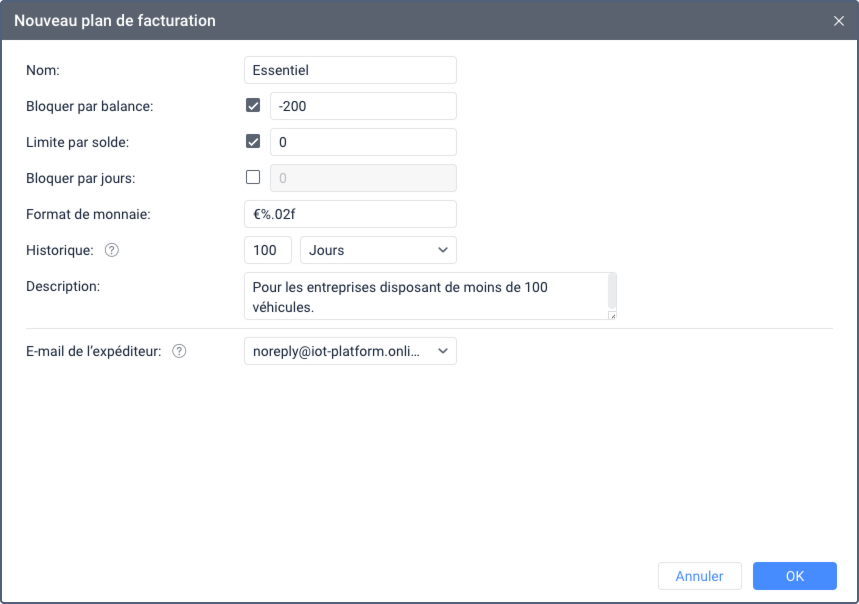
Task: Click the E-mail de l'expéditeur help icon
Action: click(179, 351)
